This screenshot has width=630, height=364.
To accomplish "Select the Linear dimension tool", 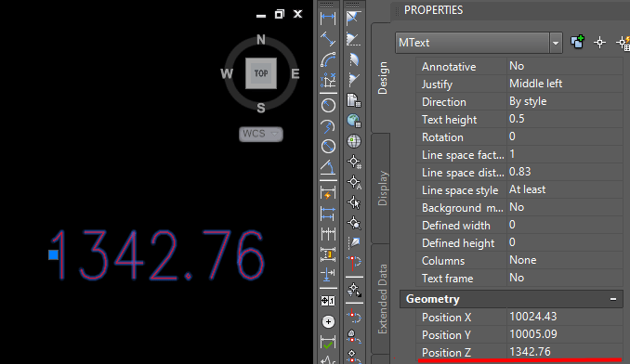I will [328, 18].
